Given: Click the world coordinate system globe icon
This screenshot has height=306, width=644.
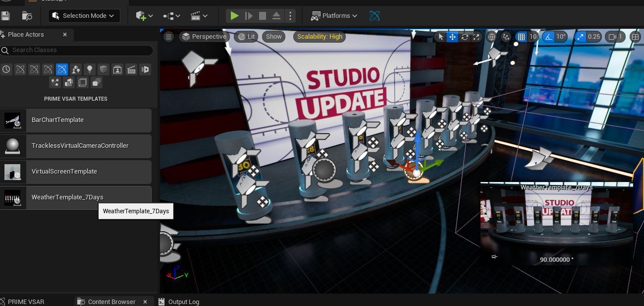Looking at the screenshot, I should click(491, 37).
